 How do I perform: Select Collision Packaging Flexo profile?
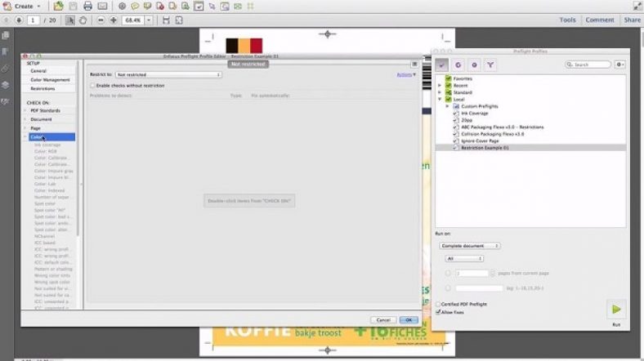click(493, 134)
